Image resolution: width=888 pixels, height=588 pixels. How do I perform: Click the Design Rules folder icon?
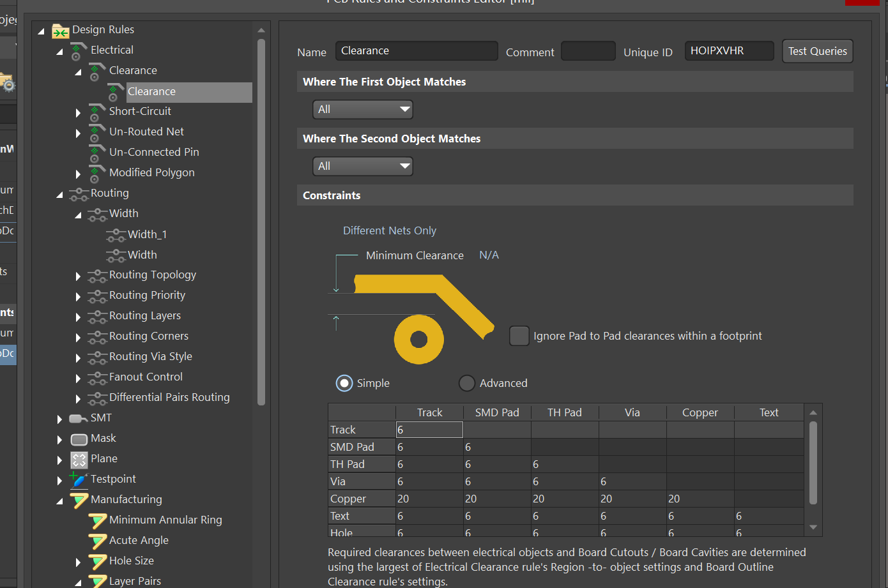[x=60, y=30]
